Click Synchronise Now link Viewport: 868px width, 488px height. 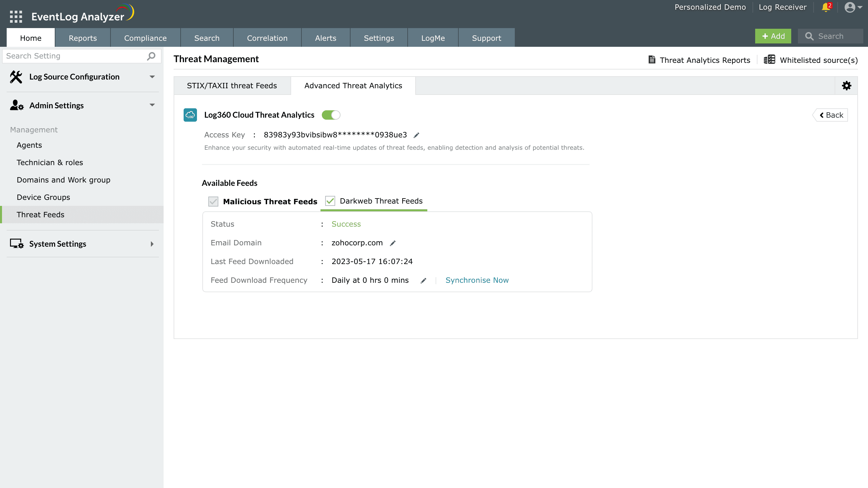477,280
